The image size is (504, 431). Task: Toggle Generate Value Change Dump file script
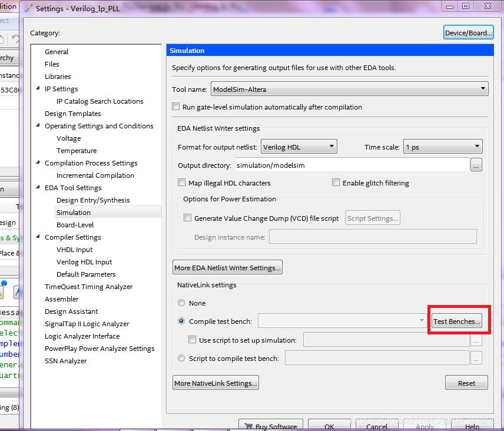pos(187,218)
